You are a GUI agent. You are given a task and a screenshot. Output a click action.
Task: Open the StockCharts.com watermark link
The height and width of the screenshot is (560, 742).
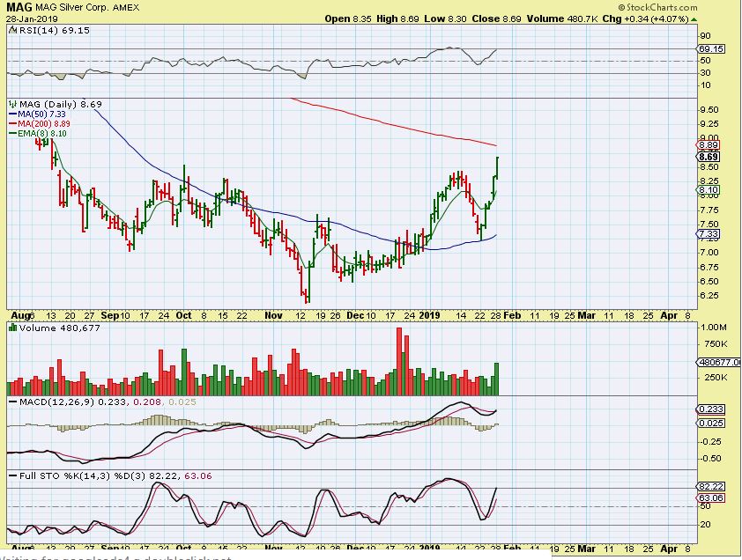click(662, 8)
